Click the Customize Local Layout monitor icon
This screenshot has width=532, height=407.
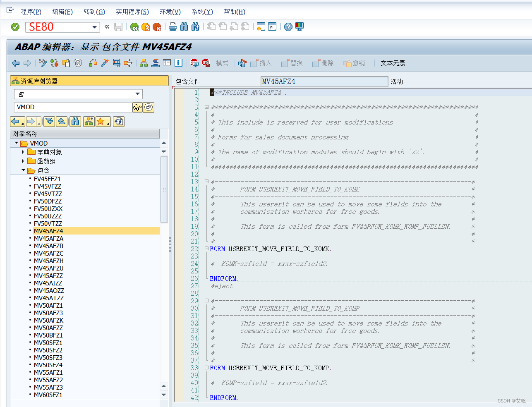coord(300,27)
